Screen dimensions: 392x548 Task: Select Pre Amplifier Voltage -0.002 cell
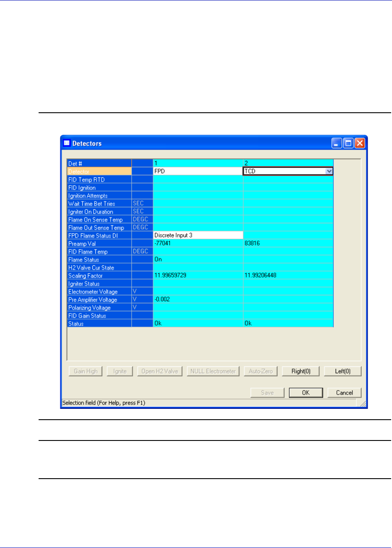(198, 299)
